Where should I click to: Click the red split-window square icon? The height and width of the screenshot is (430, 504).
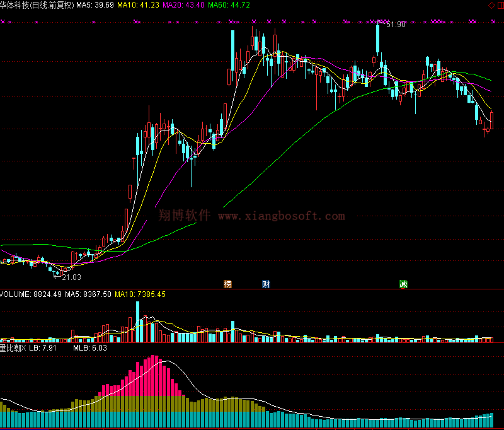[501, 5]
